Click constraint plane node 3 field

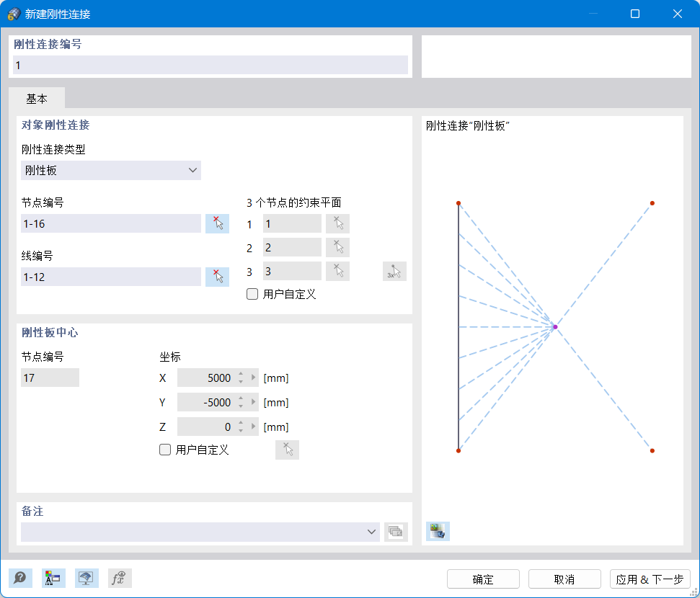(292, 271)
